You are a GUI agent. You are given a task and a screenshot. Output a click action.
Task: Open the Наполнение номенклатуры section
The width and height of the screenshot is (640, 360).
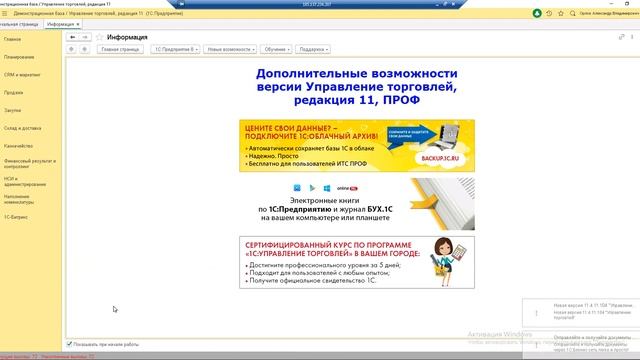tap(19, 199)
